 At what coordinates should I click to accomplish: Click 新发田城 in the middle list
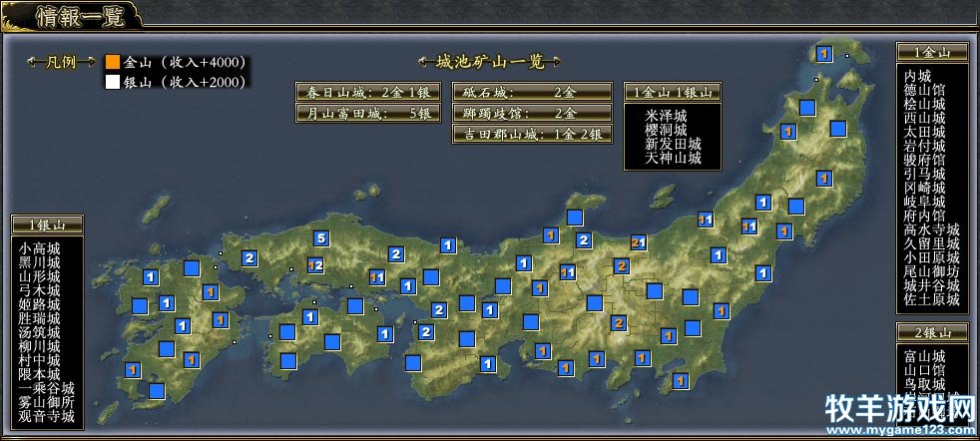click(673, 145)
